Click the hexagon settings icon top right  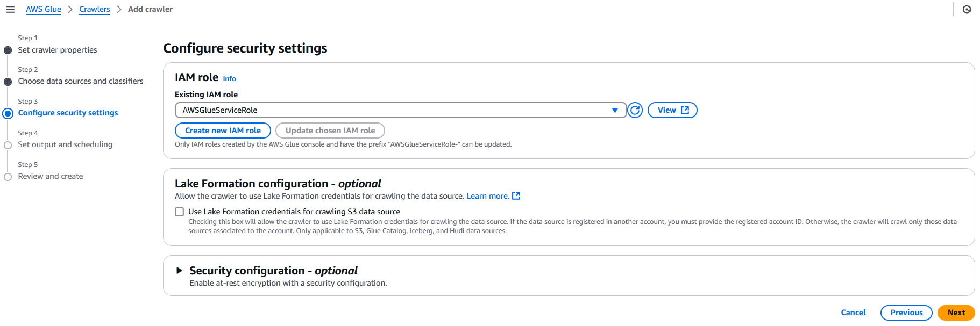click(x=967, y=9)
